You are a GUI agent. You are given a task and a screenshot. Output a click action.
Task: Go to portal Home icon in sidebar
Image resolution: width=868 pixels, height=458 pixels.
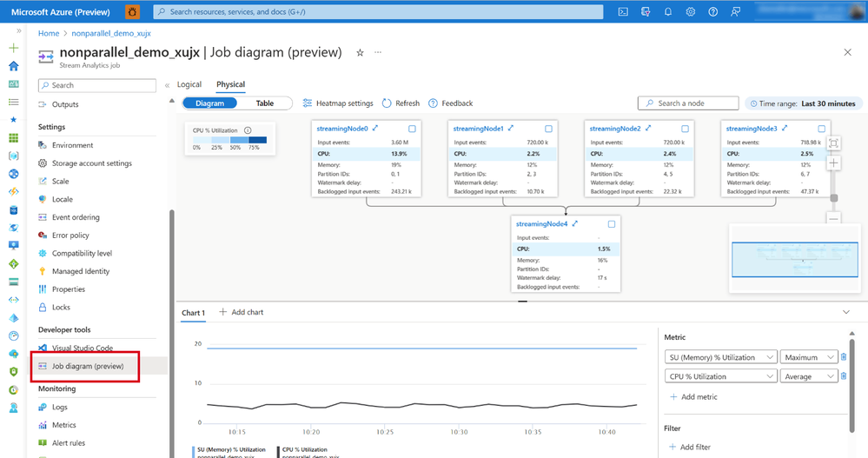click(x=14, y=66)
